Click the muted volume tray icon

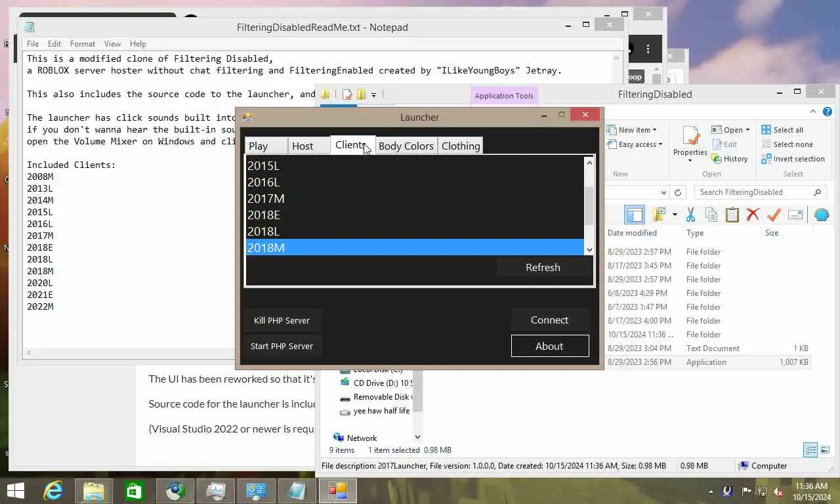778,491
